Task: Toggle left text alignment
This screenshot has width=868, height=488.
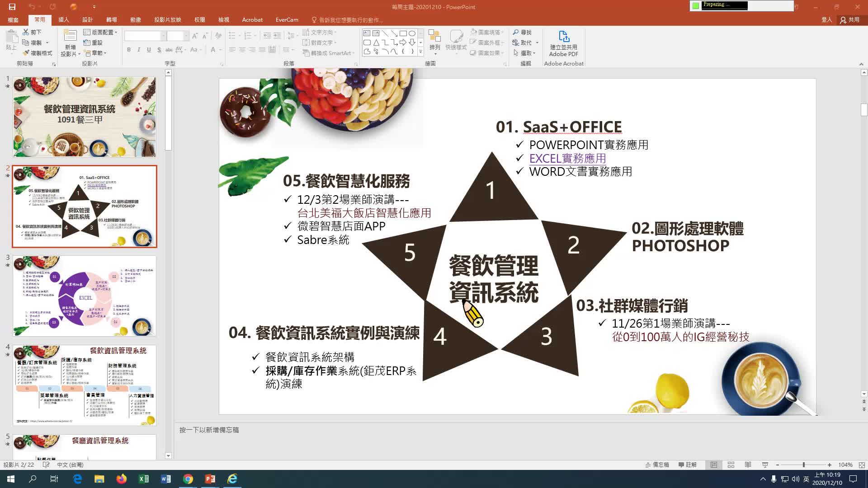Action: tap(232, 50)
